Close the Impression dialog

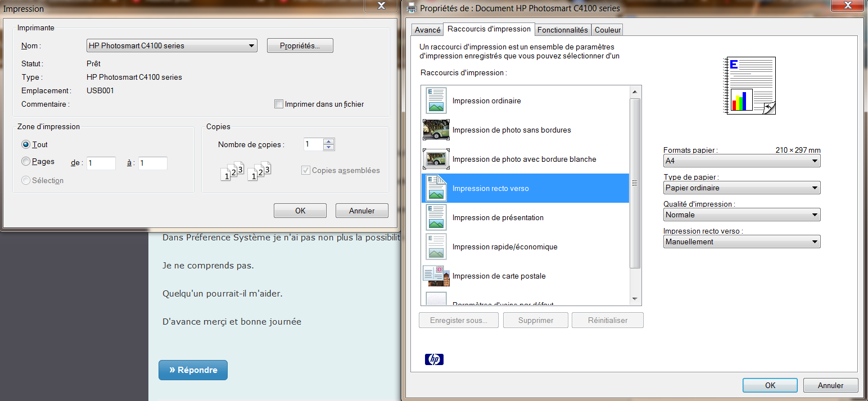point(381,5)
